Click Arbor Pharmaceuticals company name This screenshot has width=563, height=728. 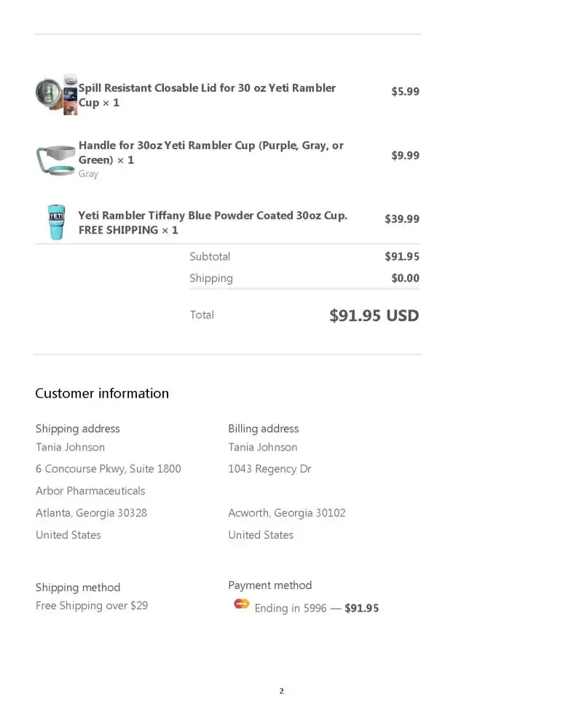(90, 491)
